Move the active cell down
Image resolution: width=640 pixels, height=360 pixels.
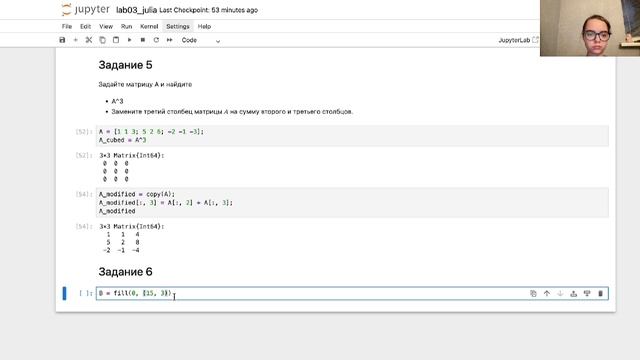tap(560, 293)
